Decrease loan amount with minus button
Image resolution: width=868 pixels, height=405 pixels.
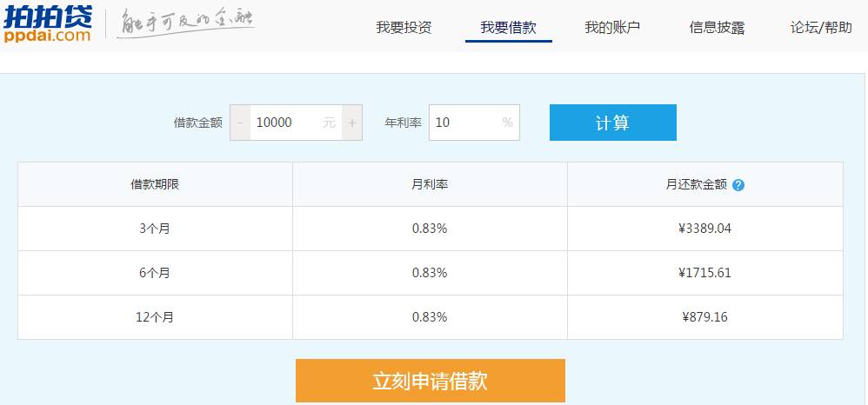click(x=240, y=123)
